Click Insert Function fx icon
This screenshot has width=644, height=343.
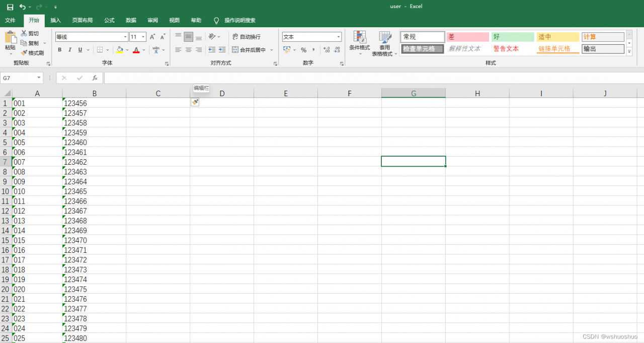click(95, 78)
